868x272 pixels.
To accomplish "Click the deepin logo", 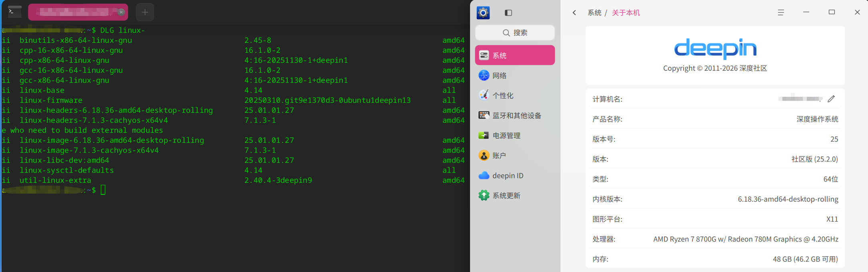I will click(715, 48).
